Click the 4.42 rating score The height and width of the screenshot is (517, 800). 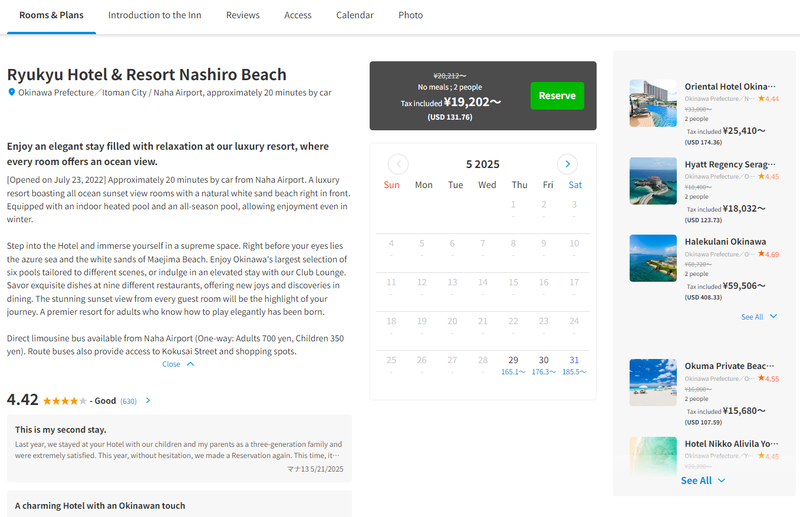(22, 399)
